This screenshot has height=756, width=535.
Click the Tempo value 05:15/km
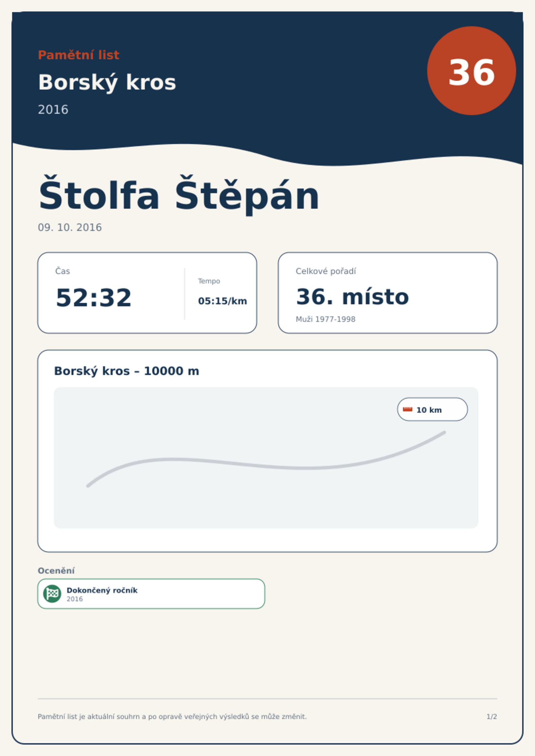(x=222, y=301)
